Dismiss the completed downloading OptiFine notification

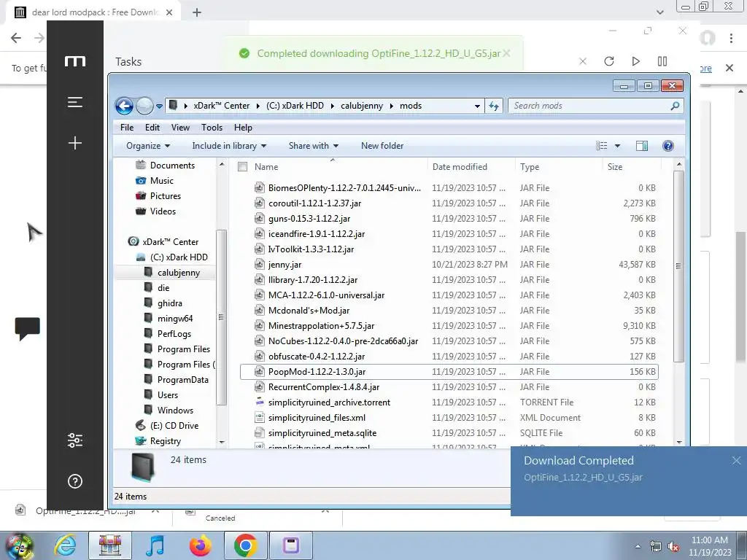[507, 53]
